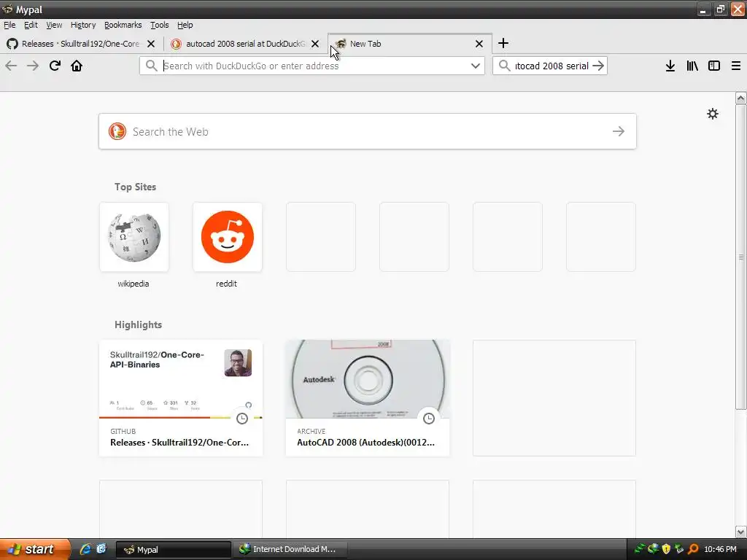Open the Downloads arrow icon
This screenshot has height=560, width=747.
(670, 66)
